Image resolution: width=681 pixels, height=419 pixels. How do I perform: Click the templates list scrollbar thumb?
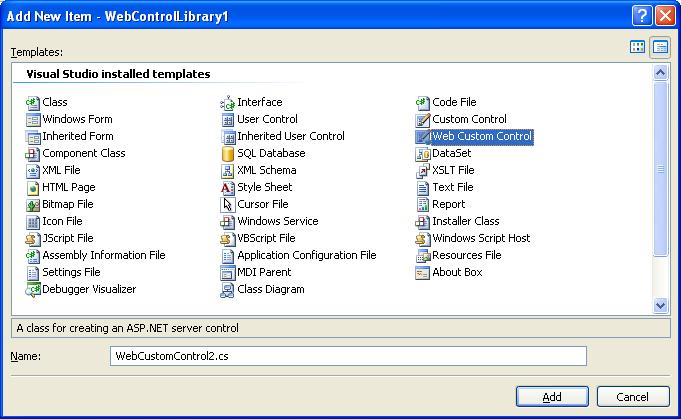point(660,169)
